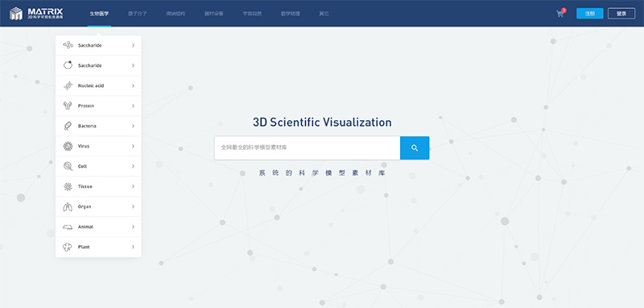Click the blue magnifier search button
The image size is (644, 308).
point(415,148)
